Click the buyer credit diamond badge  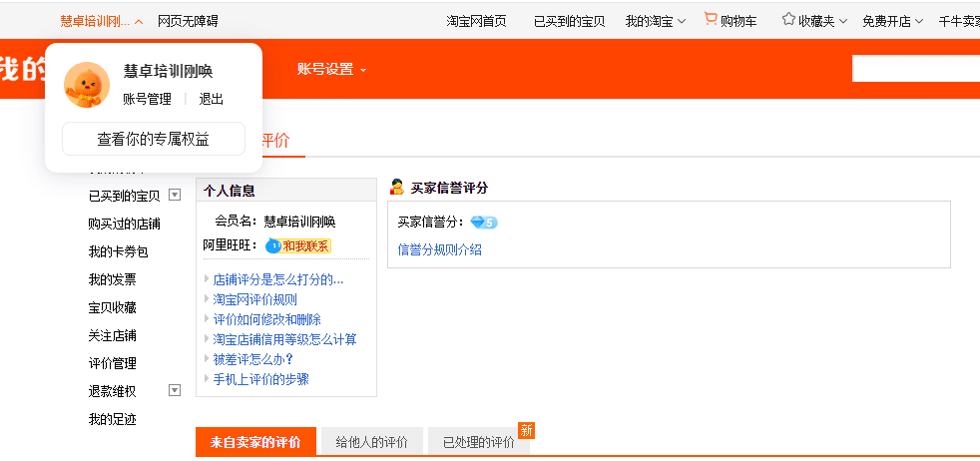[x=484, y=223]
